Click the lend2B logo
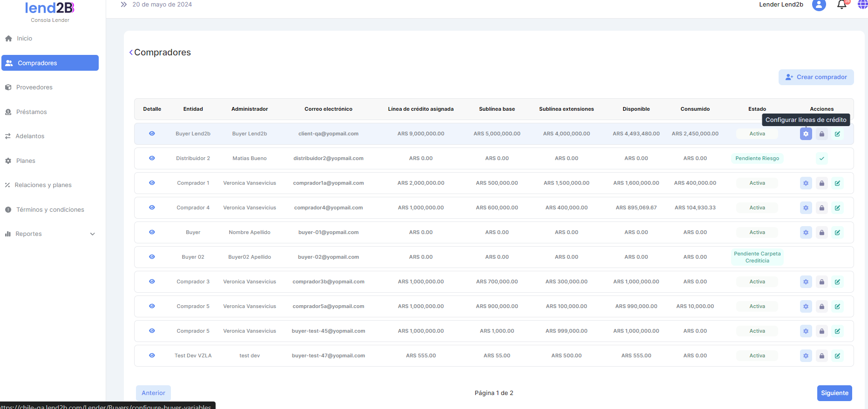This screenshot has width=868, height=409. point(50,8)
